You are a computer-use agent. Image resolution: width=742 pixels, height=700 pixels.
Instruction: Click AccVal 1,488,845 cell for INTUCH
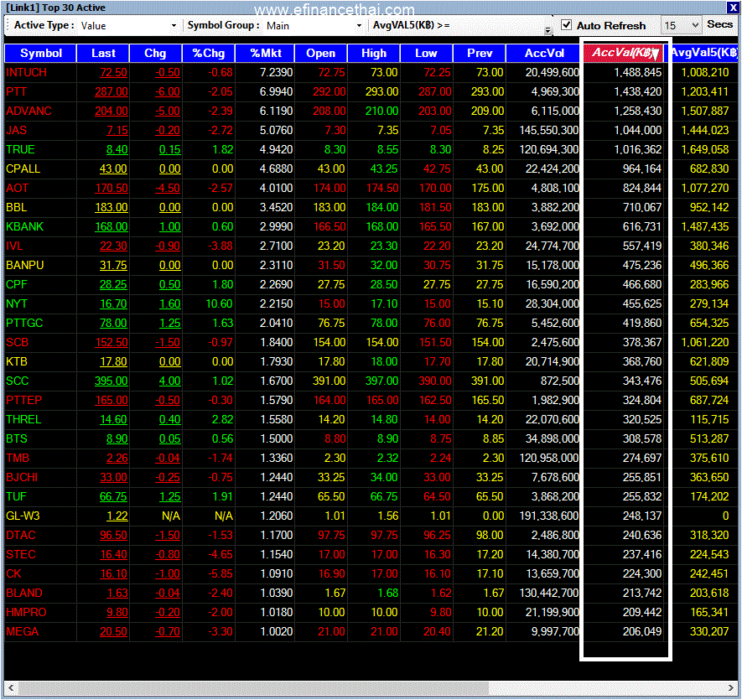pos(638,72)
